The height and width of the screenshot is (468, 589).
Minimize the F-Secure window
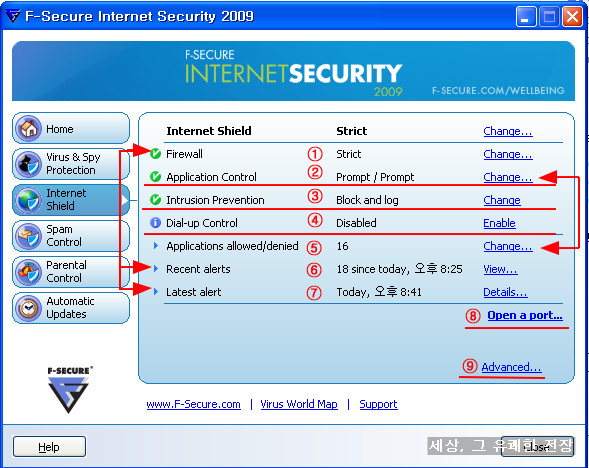[526, 17]
